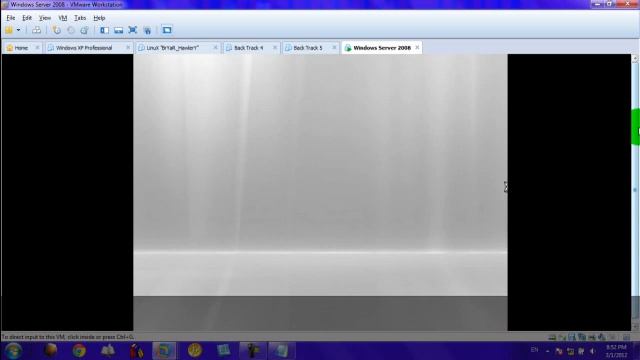Click the grey bell-shaped taskbar icon
640x360 pixels.
coord(108,351)
